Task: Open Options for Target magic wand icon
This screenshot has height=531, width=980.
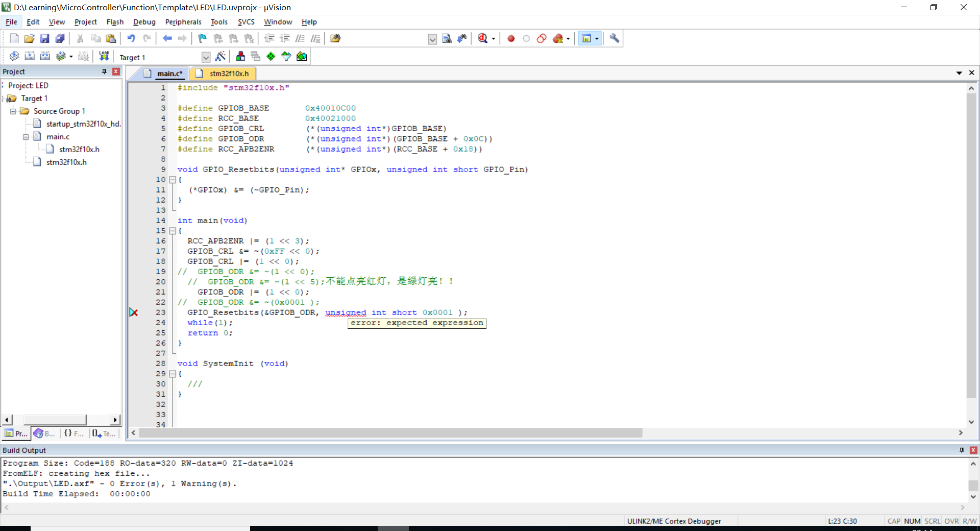Action: pos(220,56)
